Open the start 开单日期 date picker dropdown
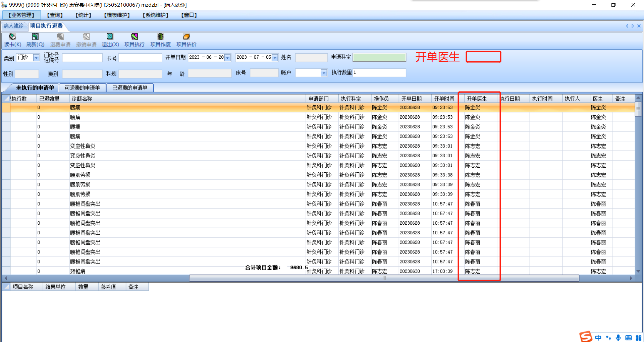Image resolution: width=644 pixels, height=342 pixels. [227, 58]
